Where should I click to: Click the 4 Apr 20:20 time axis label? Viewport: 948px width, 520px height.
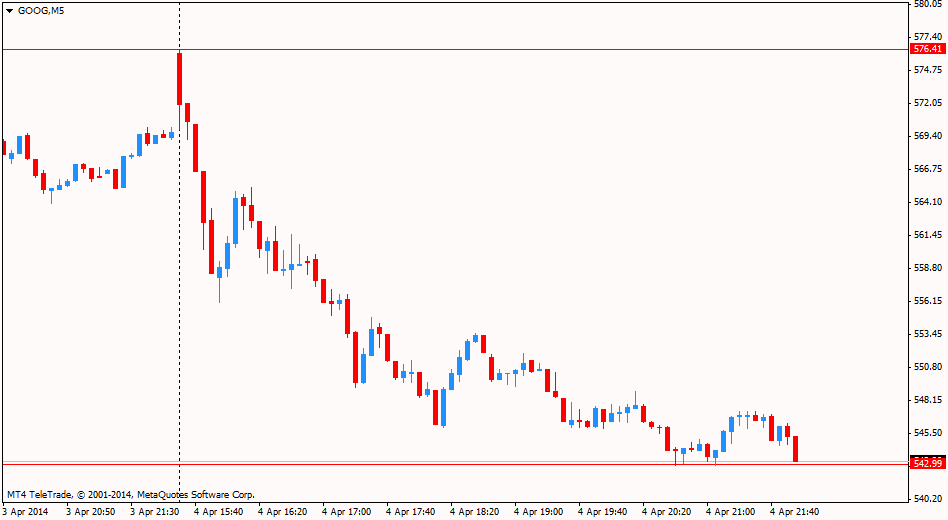click(x=667, y=512)
